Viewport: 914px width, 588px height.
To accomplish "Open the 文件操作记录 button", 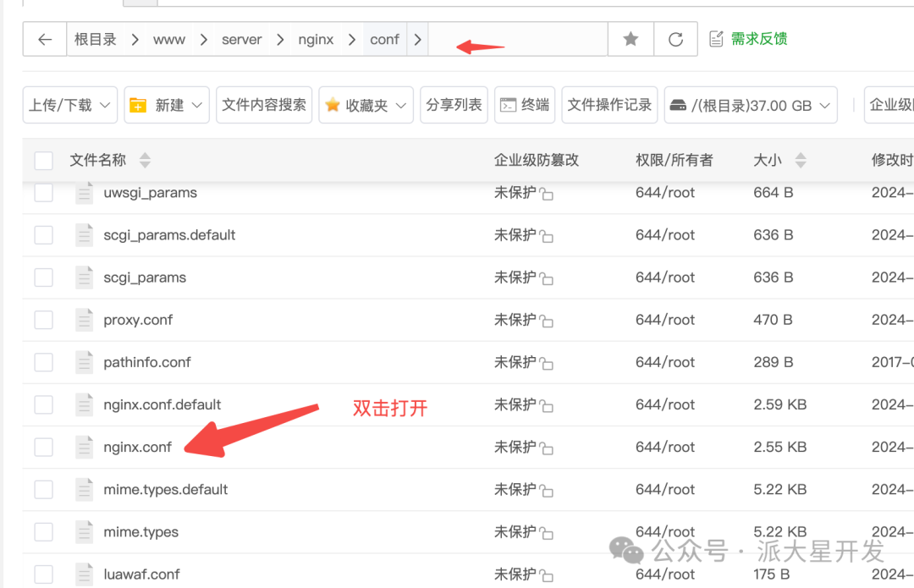I will (609, 105).
